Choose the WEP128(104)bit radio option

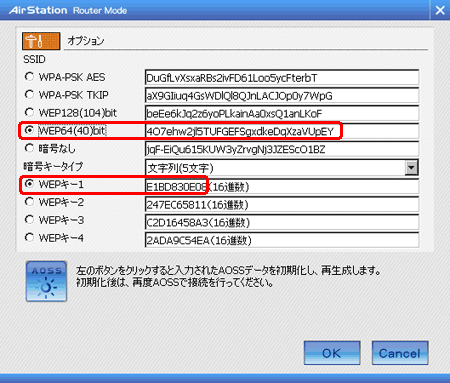point(29,112)
